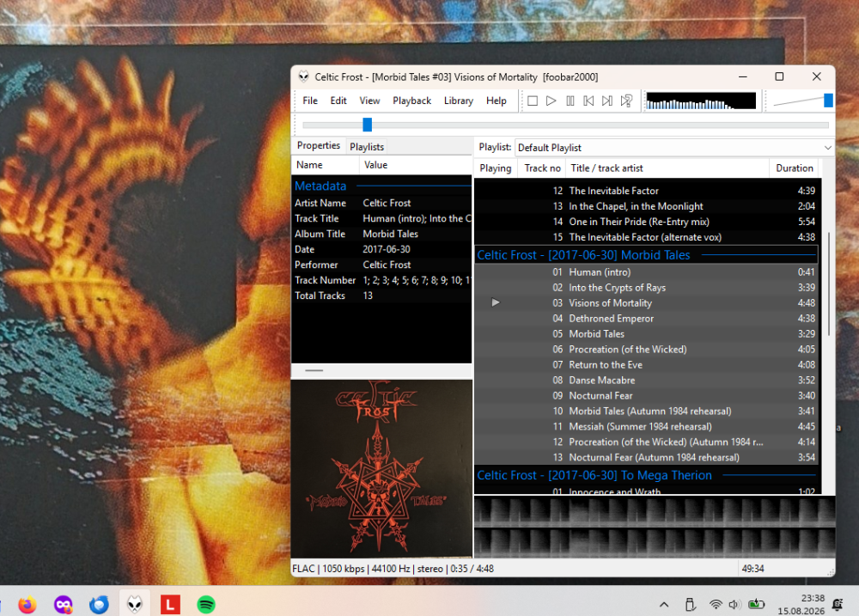
Task: Start playback with the Play button
Action: pyautogui.click(x=551, y=101)
